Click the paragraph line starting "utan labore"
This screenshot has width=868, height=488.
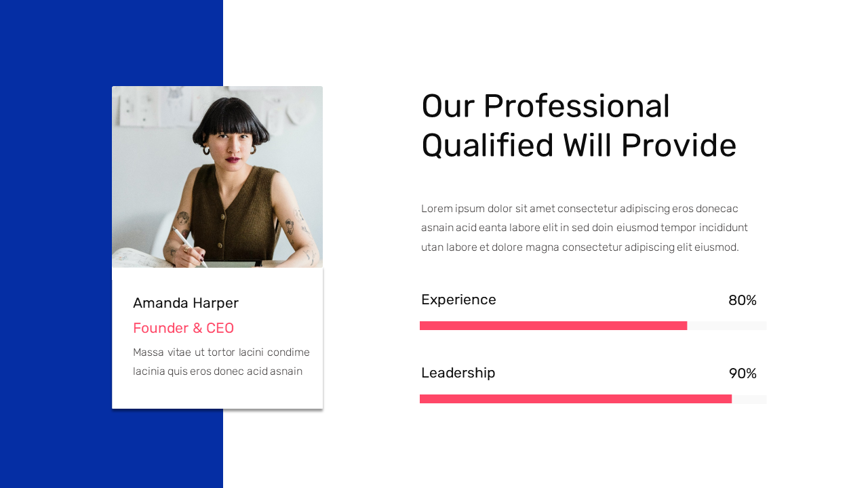(x=579, y=247)
